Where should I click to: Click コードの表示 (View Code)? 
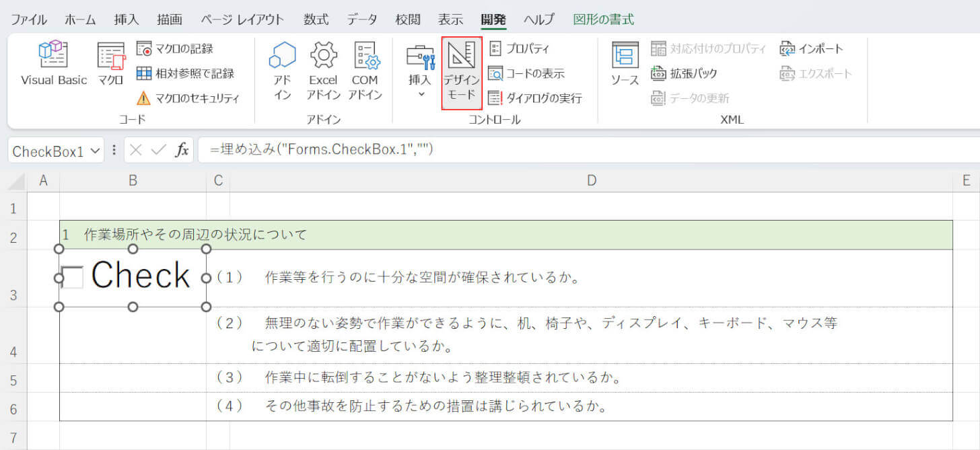click(526, 73)
